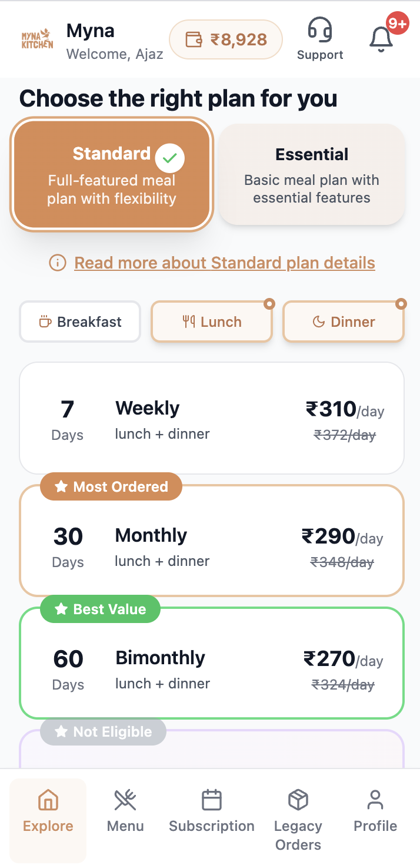Toggle the Breakfast meal option

(79, 322)
